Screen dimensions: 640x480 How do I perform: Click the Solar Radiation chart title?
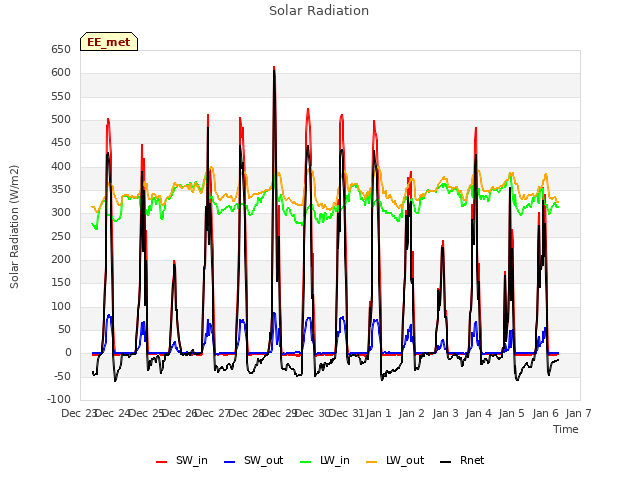pyautogui.click(x=319, y=11)
